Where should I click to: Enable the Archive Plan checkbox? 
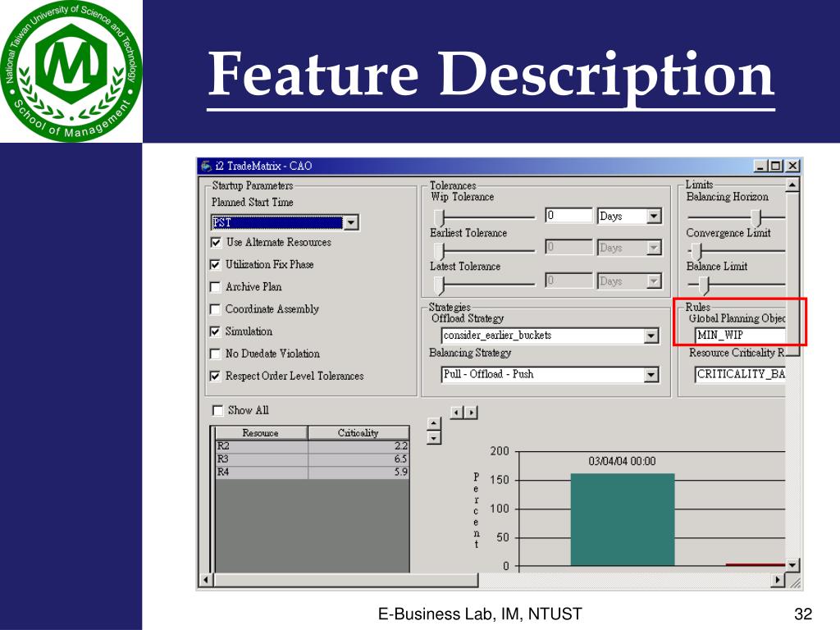click(216, 287)
